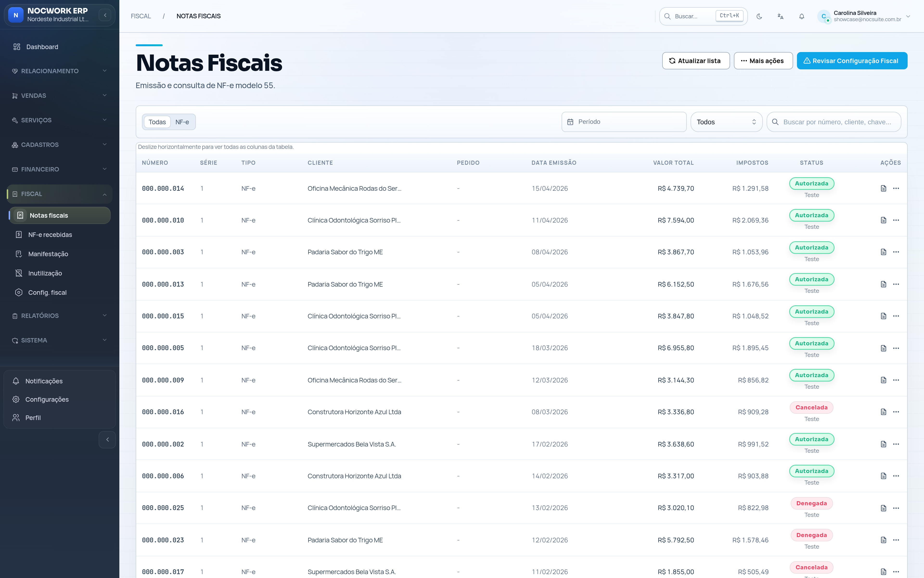Image resolution: width=924 pixels, height=578 pixels.
Task: Open the notifications bell in the header
Action: coord(802,16)
